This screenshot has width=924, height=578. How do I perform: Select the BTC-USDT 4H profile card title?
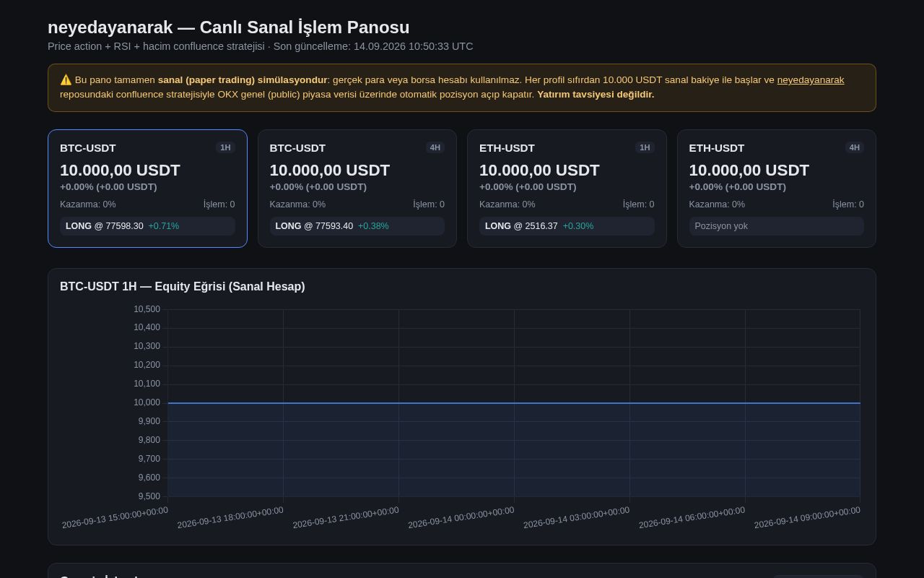click(x=297, y=148)
